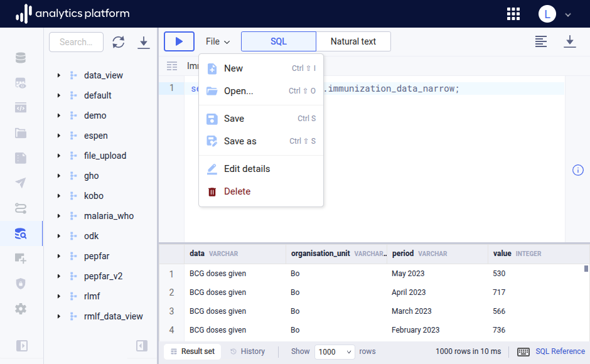Click the schema Search field
The width and height of the screenshot is (590, 364).
click(x=77, y=42)
